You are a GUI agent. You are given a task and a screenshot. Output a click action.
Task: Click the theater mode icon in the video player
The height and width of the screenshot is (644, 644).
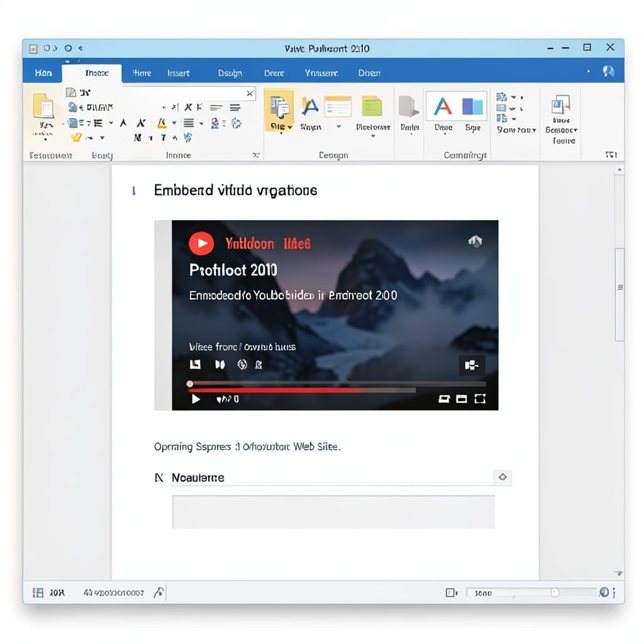[462, 399]
